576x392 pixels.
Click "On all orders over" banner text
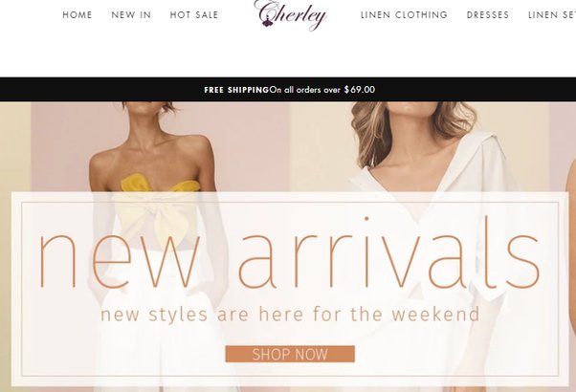(304, 90)
